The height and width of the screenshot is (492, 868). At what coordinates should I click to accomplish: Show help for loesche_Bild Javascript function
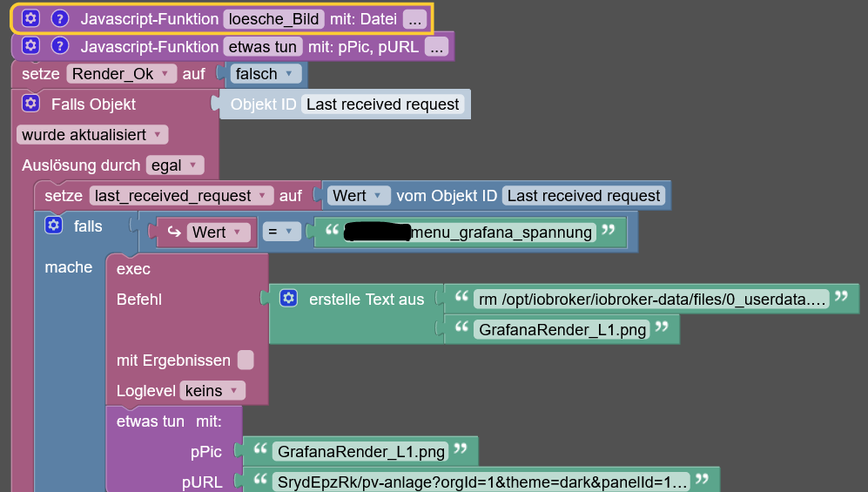coord(60,18)
